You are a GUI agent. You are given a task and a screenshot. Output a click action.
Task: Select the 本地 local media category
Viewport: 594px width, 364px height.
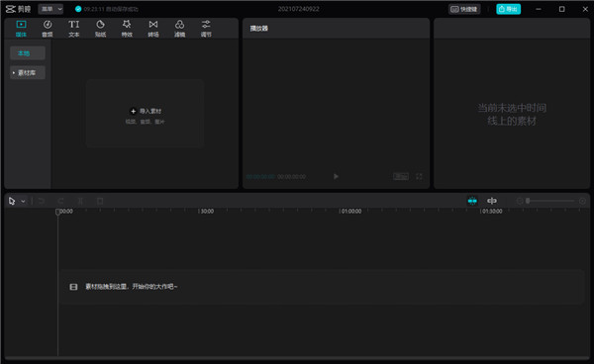pyautogui.click(x=28, y=53)
